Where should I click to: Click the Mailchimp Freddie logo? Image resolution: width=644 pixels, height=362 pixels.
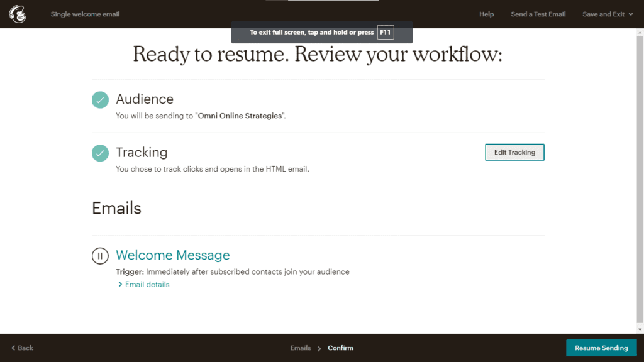click(18, 14)
